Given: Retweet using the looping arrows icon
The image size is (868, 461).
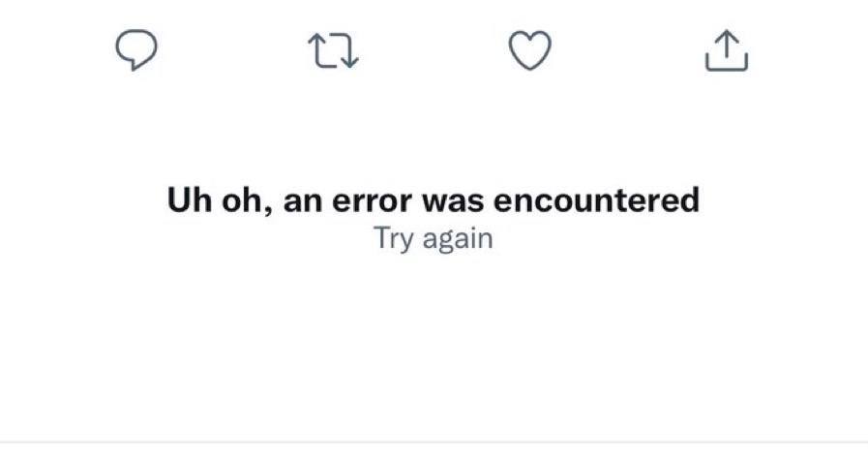Looking at the screenshot, I should 333,50.
